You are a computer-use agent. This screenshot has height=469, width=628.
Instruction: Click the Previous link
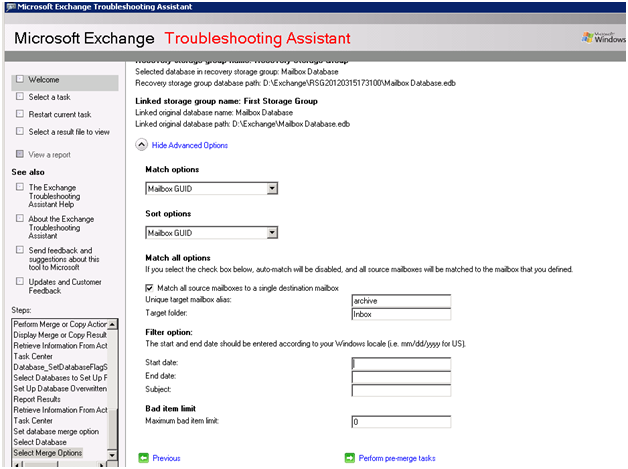[x=166, y=458]
